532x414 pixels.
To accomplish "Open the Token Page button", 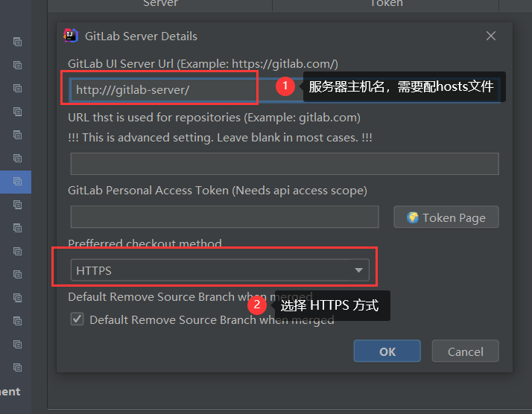I will [446, 217].
